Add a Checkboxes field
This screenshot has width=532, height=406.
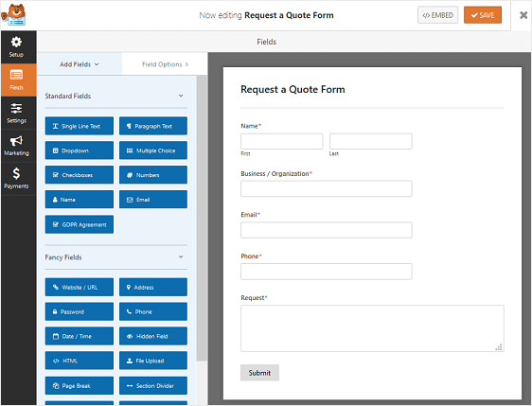(80, 175)
